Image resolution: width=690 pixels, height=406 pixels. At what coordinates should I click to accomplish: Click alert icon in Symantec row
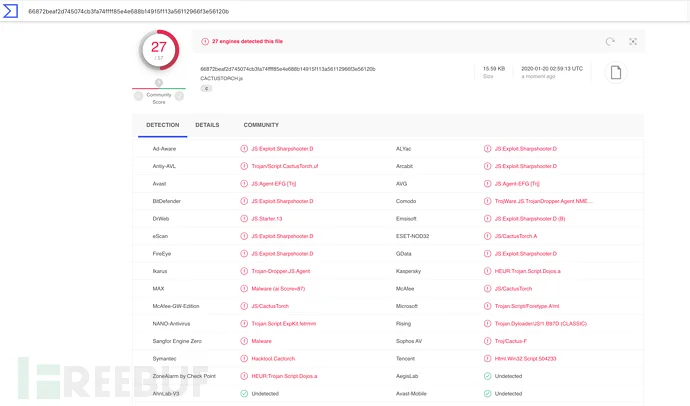tap(244, 358)
